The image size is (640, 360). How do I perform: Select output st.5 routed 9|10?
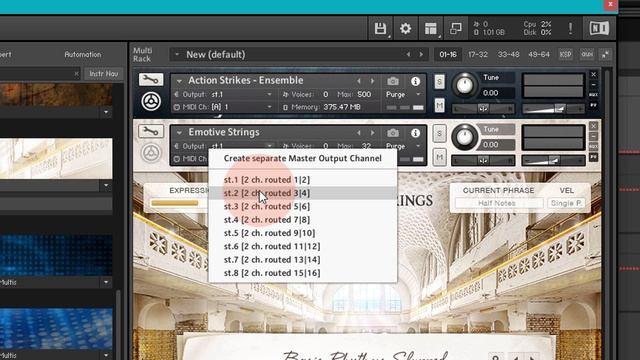point(303,233)
